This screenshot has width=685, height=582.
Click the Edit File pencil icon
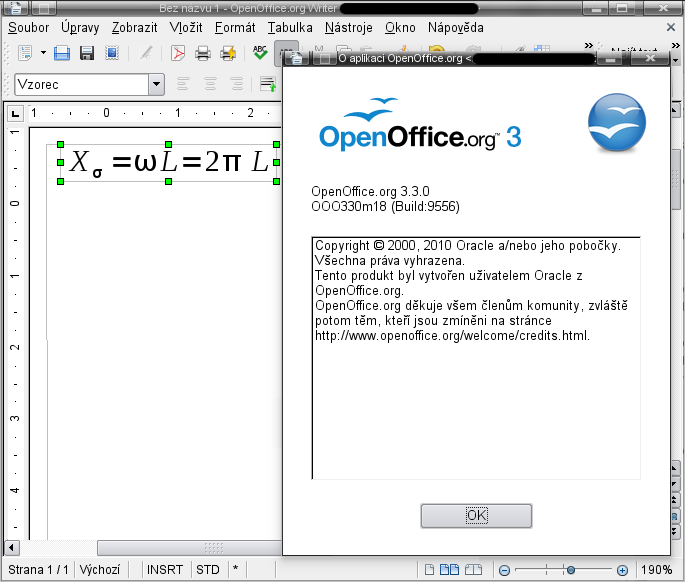click(x=145, y=53)
